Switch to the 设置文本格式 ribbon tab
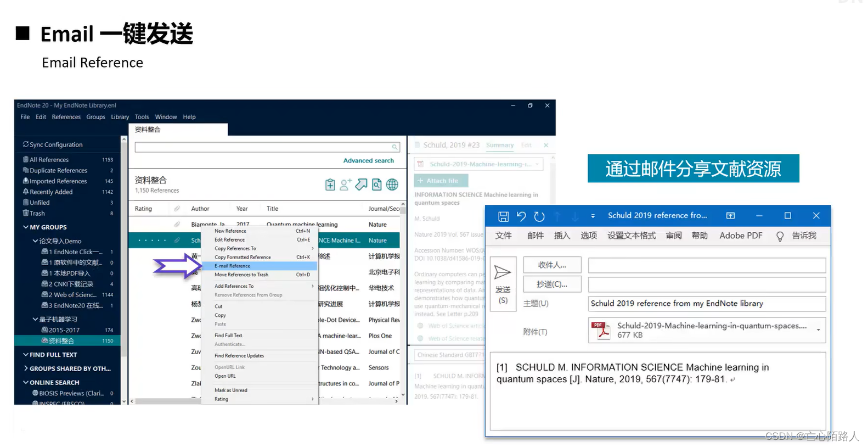868x447 pixels. tap(632, 236)
